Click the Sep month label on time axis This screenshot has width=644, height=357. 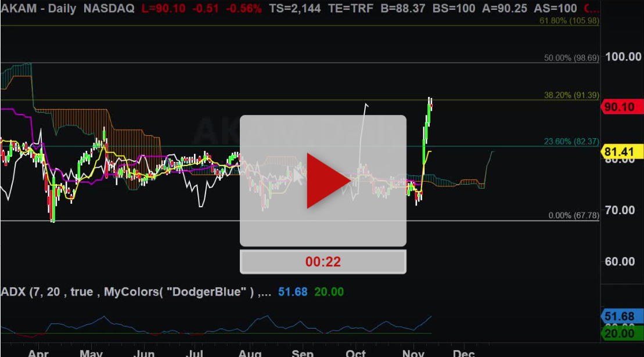303,353
